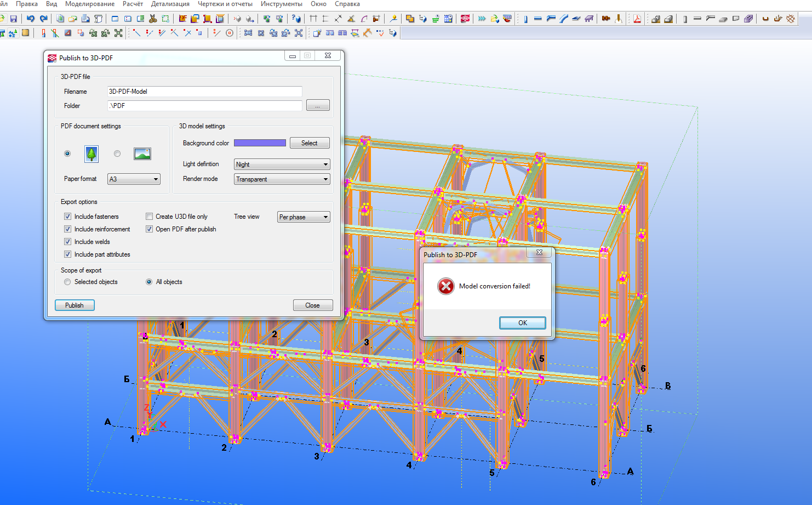The width and height of the screenshot is (812, 505).
Task: Click the Filename text field
Action: [x=204, y=92]
